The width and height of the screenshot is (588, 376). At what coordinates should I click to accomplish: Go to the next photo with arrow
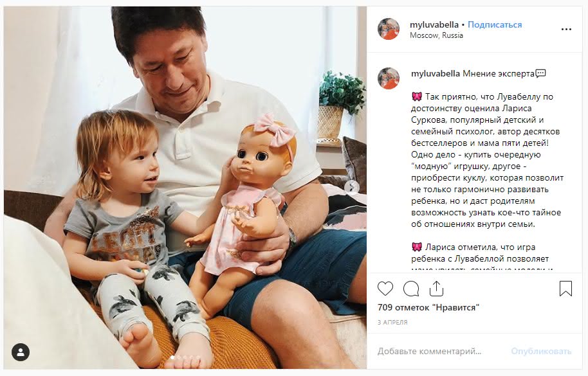(x=352, y=187)
